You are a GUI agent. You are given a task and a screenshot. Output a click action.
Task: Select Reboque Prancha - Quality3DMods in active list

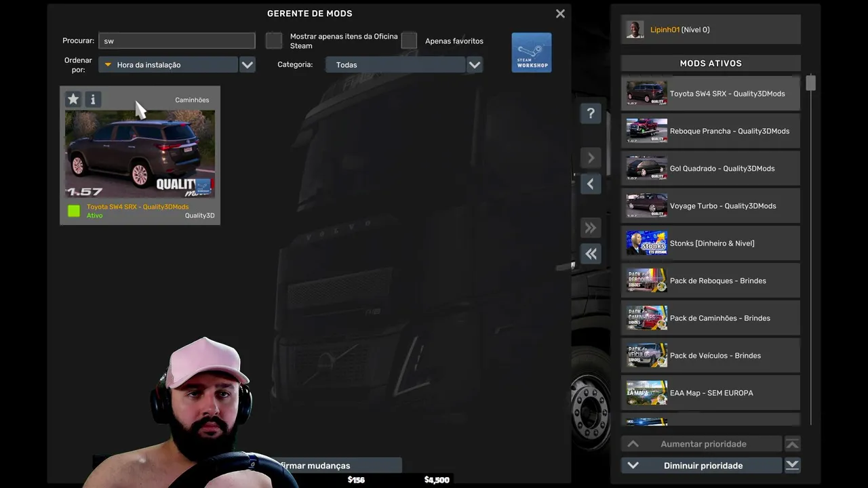coord(711,131)
